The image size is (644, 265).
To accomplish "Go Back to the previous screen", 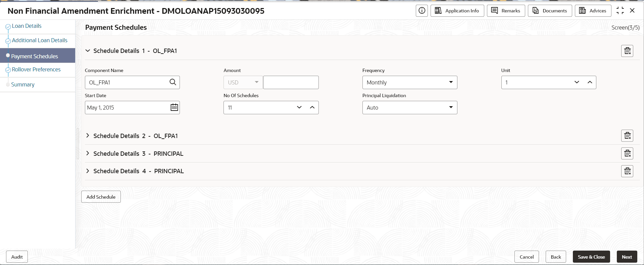I will (x=556, y=257).
